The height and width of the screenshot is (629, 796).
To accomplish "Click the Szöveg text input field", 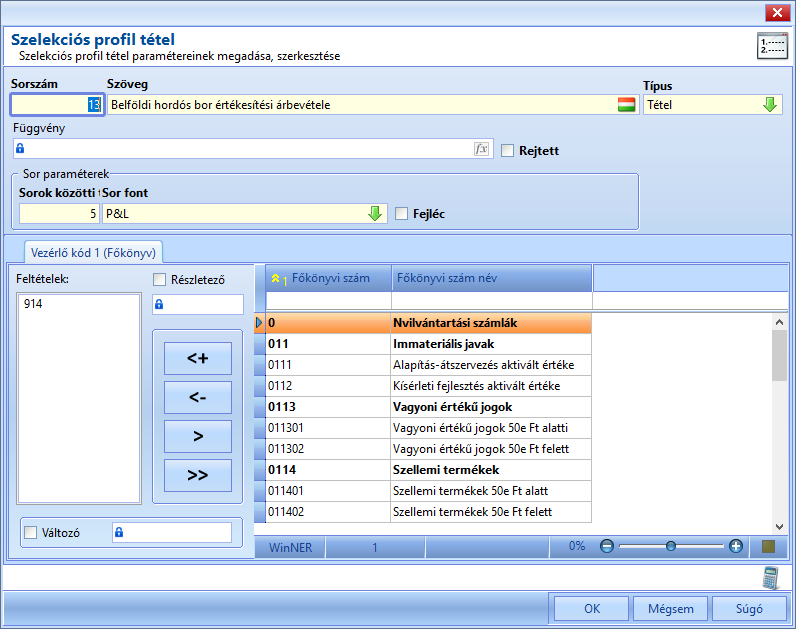I will click(x=362, y=105).
